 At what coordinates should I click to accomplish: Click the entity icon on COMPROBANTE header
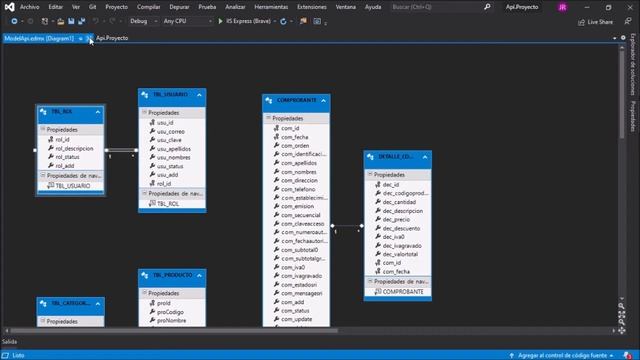tap(269, 100)
